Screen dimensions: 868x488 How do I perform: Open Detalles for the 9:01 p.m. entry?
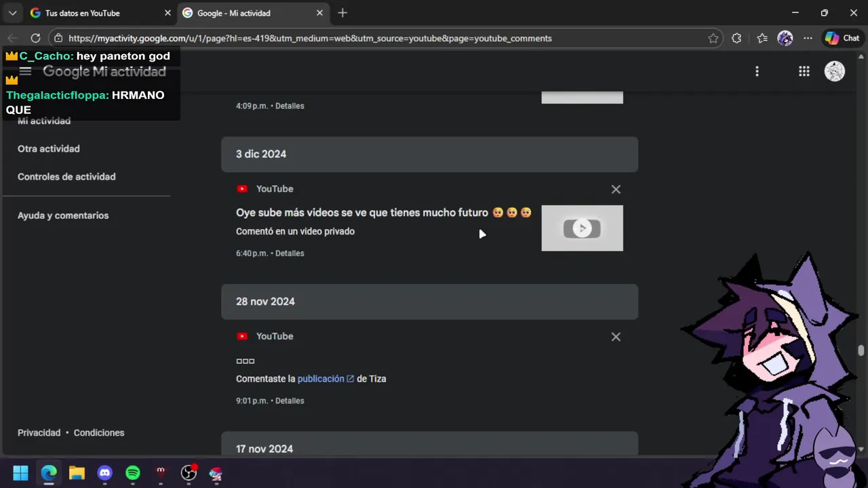click(290, 401)
